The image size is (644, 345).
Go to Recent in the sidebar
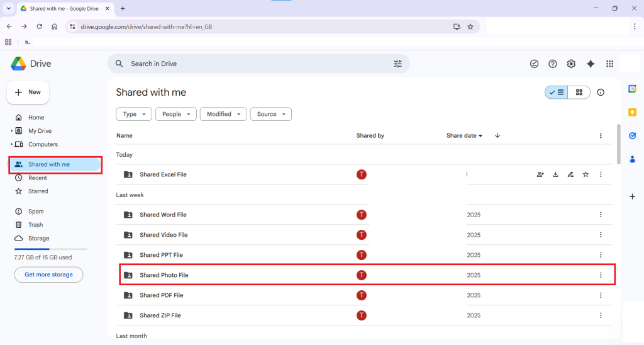(x=38, y=178)
